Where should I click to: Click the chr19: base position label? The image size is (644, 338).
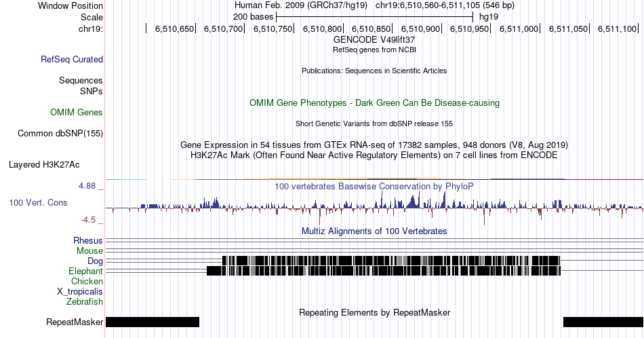(x=91, y=29)
